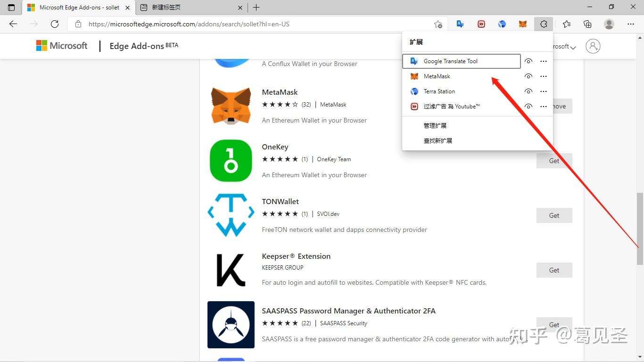Click KEEPSER GROUP publisher text

(x=282, y=268)
